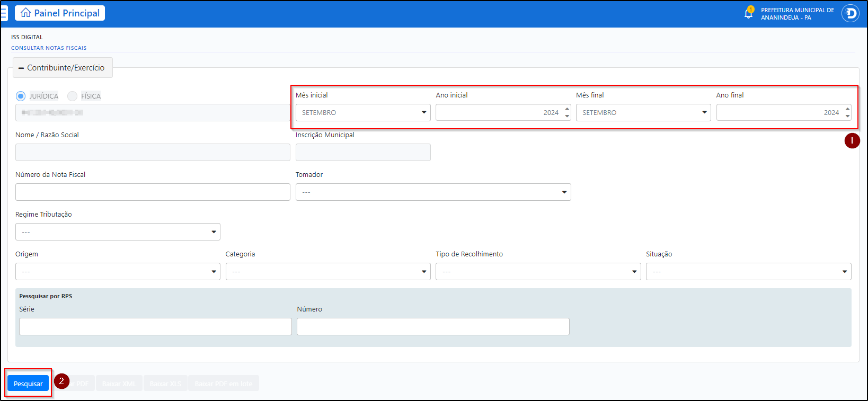Expand the Situação dropdown
868x401 pixels.
pos(749,271)
